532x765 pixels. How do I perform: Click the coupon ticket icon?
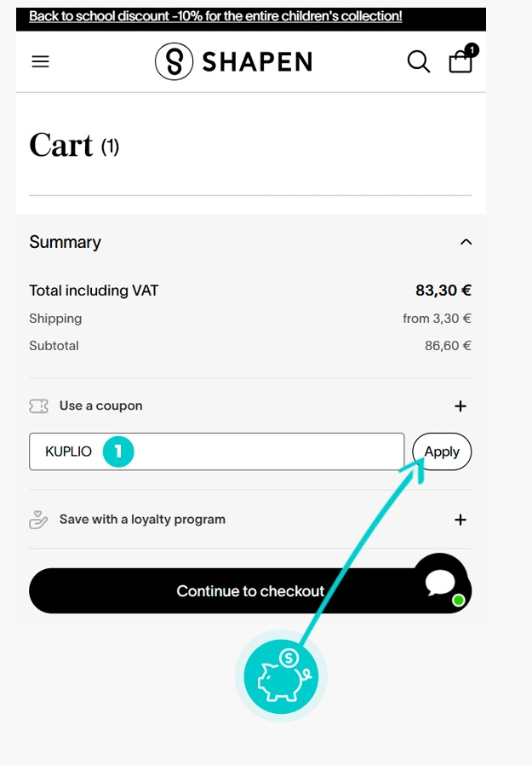[x=38, y=406]
